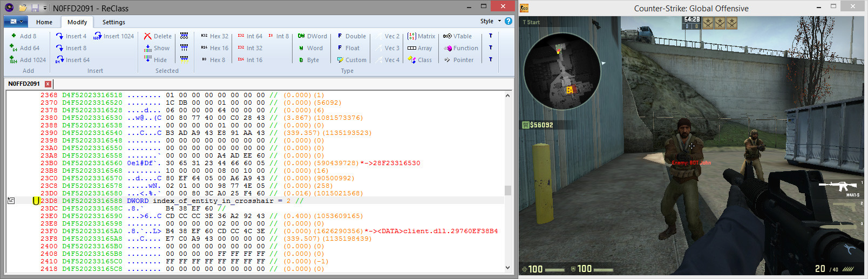Save with the floppy disk icon
Screen dimensions: 868x279
coord(35,8)
